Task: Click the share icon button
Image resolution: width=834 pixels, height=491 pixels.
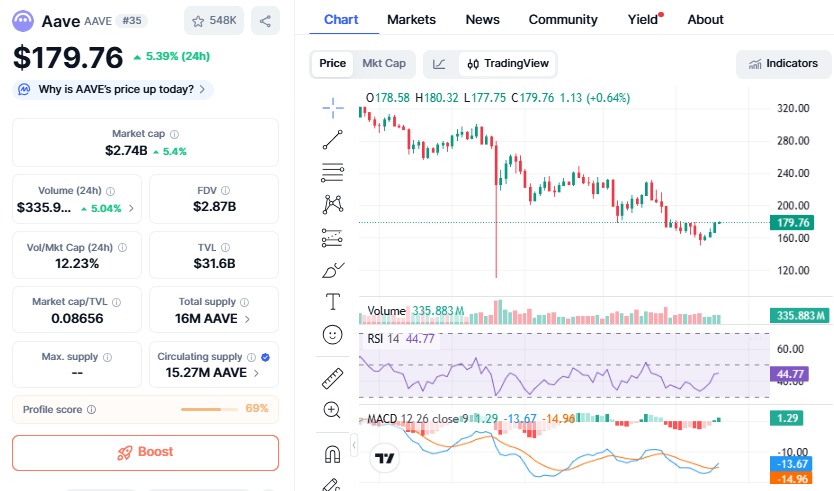Action: 265,20
